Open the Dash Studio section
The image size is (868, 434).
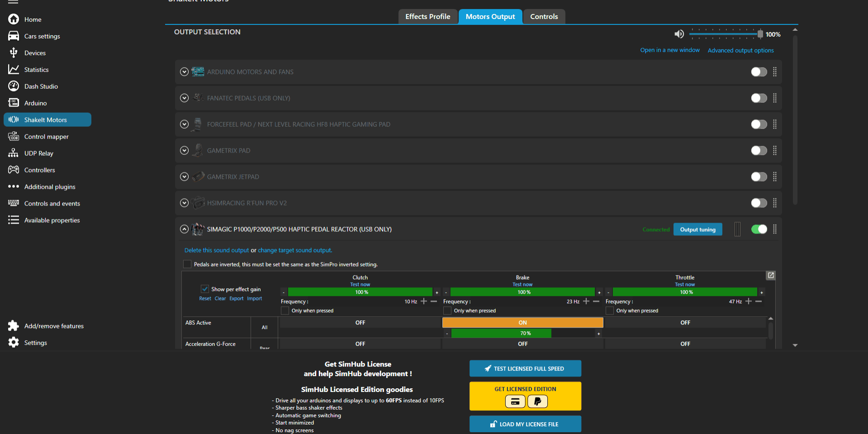click(41, 86)
